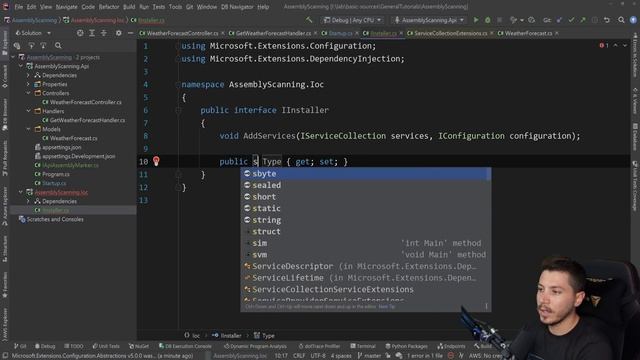Switch to Startup.cs tab

[340, 33]
